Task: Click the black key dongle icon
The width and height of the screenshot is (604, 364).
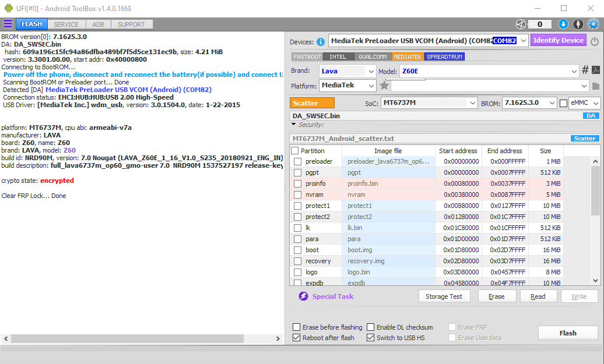Action: (x=578, y=24)
